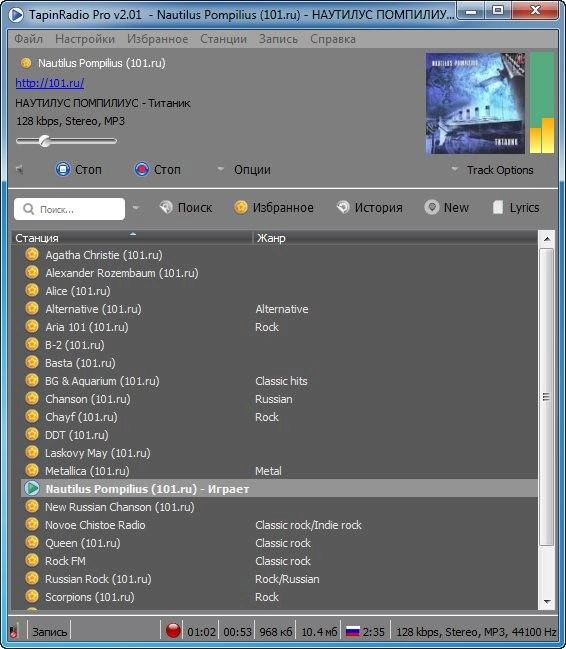Open the Поиск tab

point(186,207)
